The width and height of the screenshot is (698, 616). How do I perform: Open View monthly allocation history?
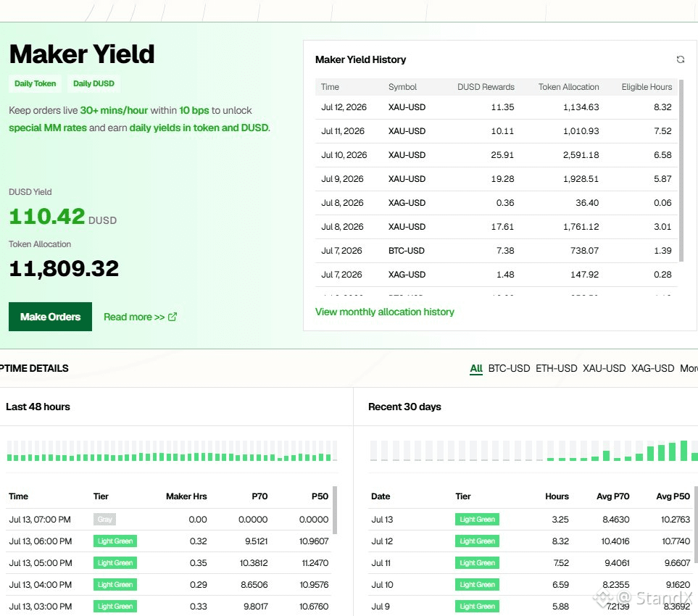385,312
